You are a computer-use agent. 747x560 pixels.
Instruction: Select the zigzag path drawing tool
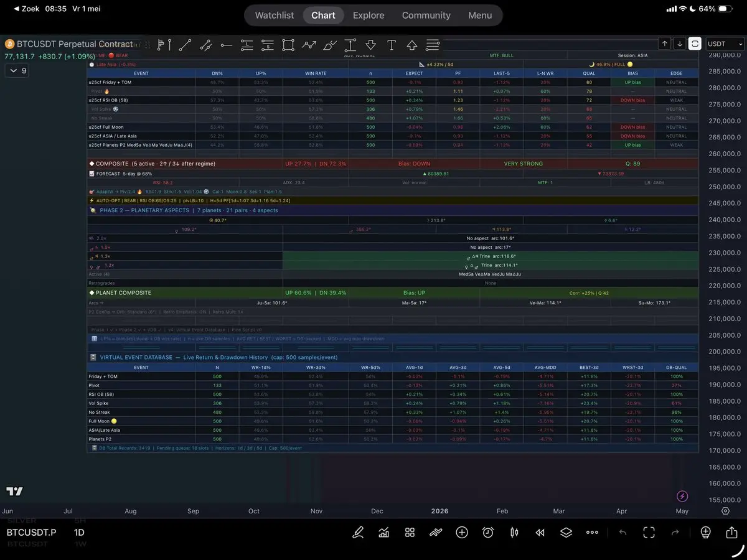click(309, 45)
